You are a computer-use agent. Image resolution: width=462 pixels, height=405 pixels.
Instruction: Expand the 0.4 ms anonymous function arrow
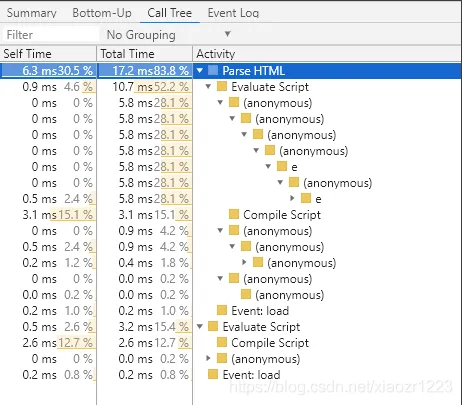click(x=244, y=262)
